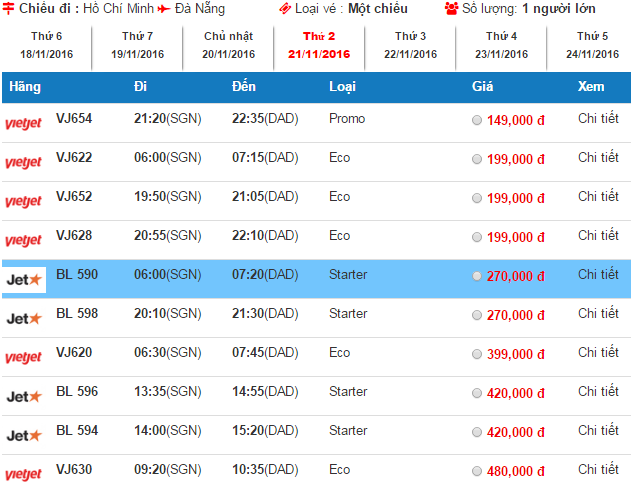Click the Hãng column header
This screenshot has width=631, height=493.
click(x=25, y=87)
